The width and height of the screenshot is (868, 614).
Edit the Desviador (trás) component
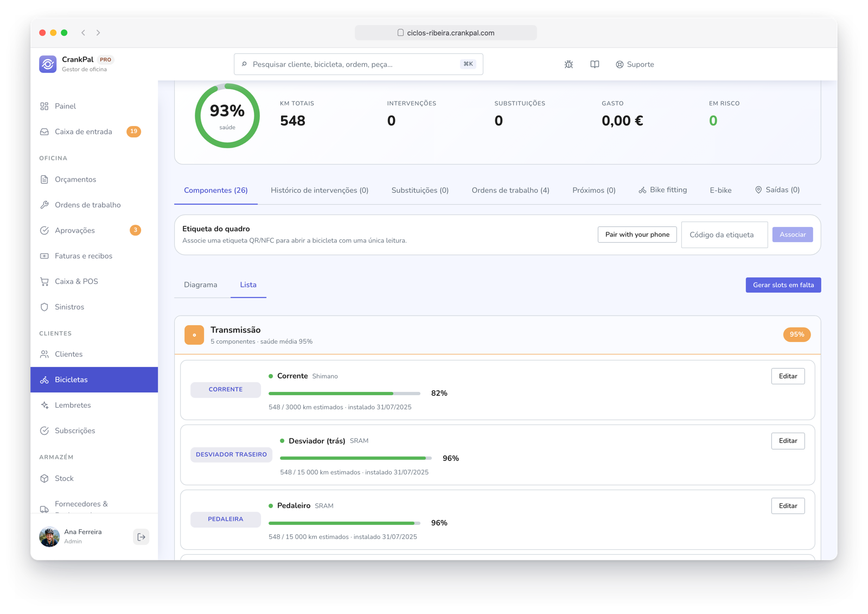click(x=788, y=441)
